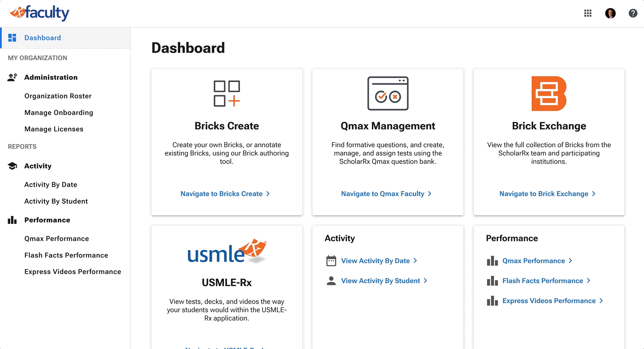Screen dimensions: 644x349
Task: Open Organization Roster in the sidebar
Action: [x=58, y=96]
